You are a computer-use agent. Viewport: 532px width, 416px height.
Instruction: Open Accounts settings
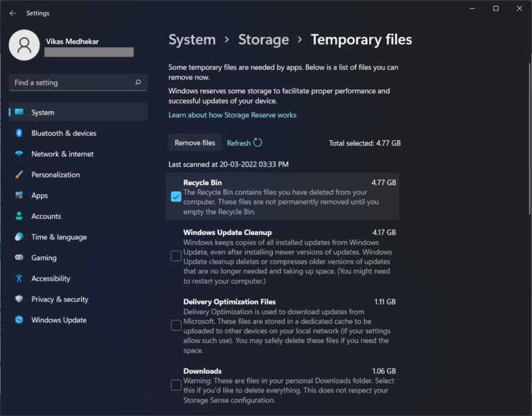pyautogui.click(x=78, y=216)
